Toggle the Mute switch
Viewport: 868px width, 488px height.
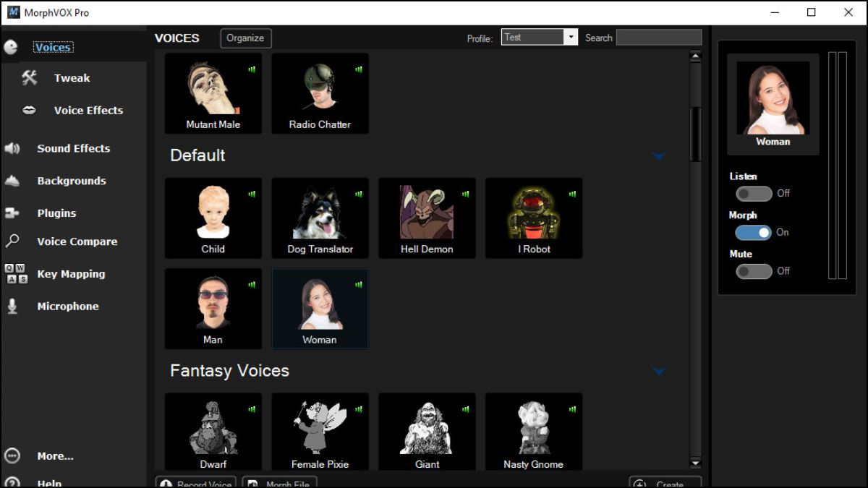pyautogui.click(x=754, y=271)
